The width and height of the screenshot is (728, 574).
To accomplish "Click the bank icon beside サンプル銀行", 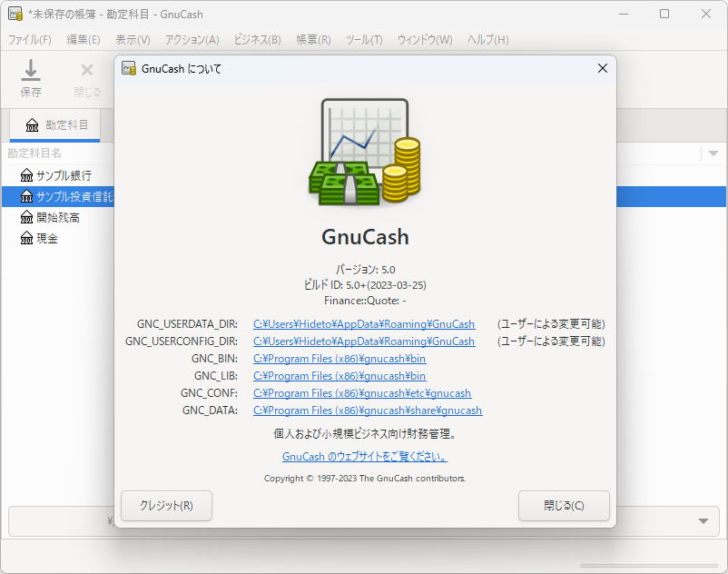I will pyautogui.click(x=26, y=174).
